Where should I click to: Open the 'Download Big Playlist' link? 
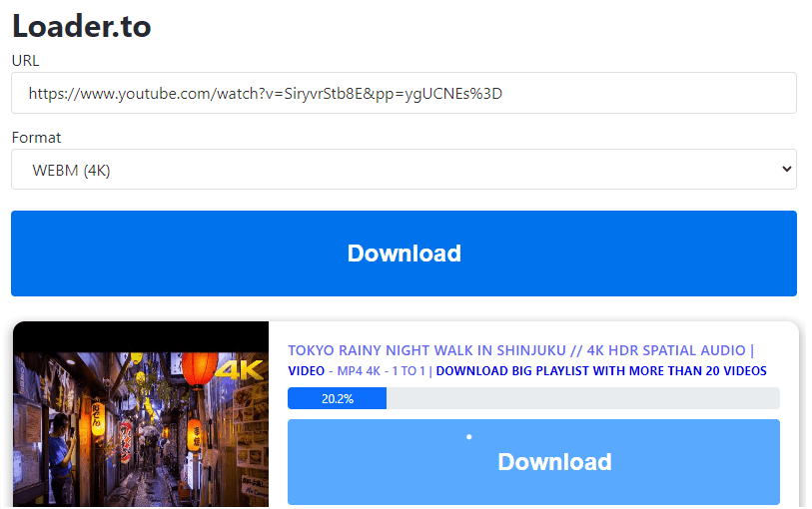coord(601,371)
